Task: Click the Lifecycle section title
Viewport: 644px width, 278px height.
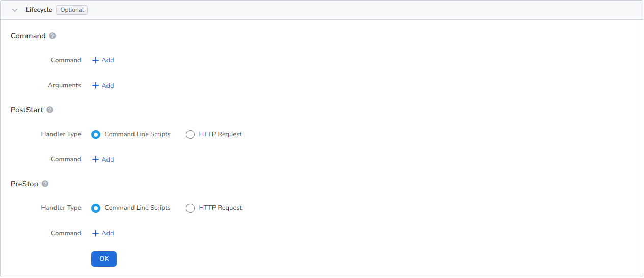Action: (x=39, y=10)
